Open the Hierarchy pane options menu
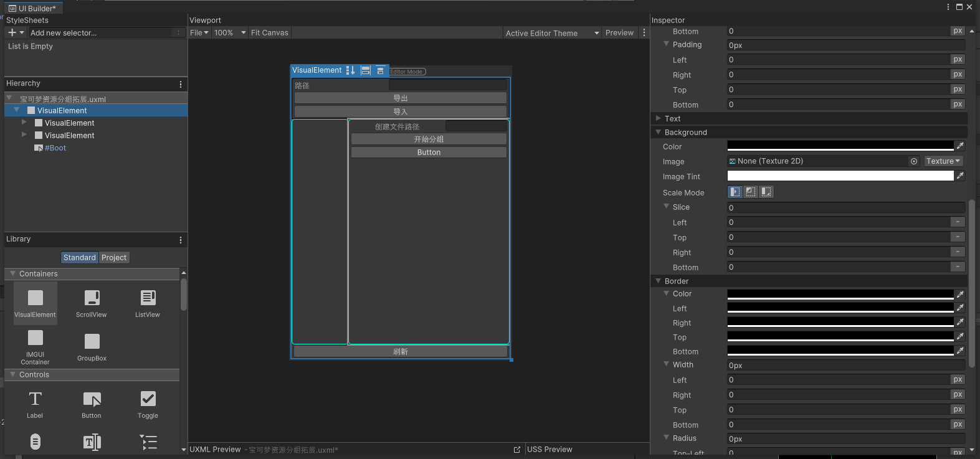The image size is (980, 459). click(x=181, y=84)
